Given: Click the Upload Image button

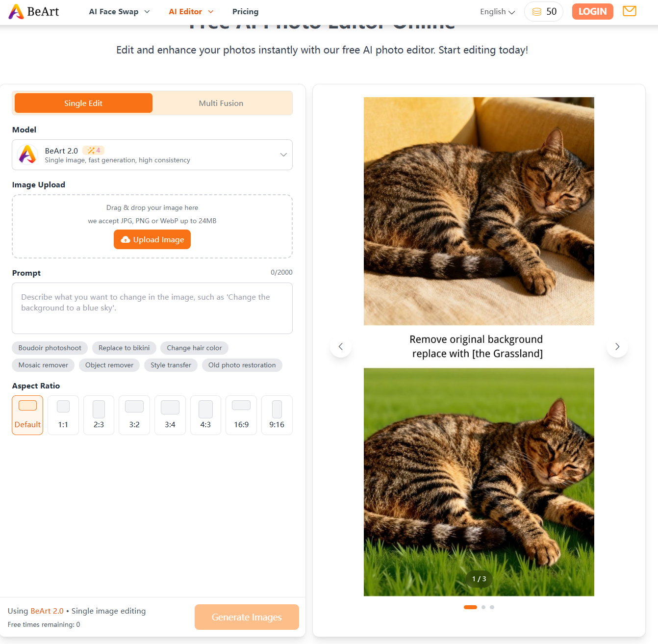Looking at the screenshot, I should click(152, 239).
